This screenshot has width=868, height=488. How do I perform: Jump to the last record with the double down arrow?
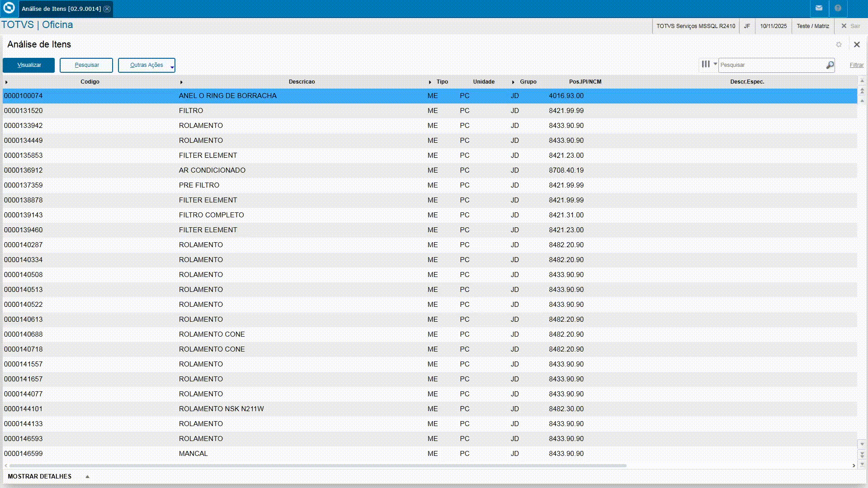point(862,455)
